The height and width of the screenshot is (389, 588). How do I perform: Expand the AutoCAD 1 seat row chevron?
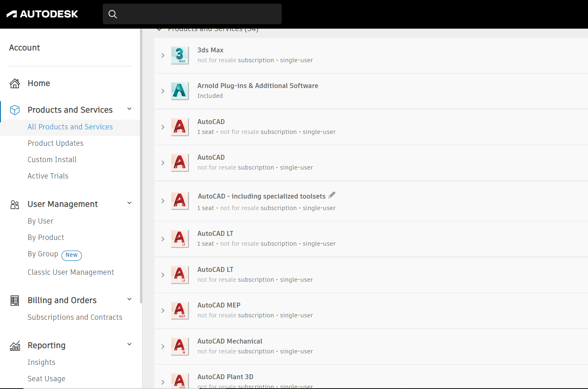[x=163, y=127]
